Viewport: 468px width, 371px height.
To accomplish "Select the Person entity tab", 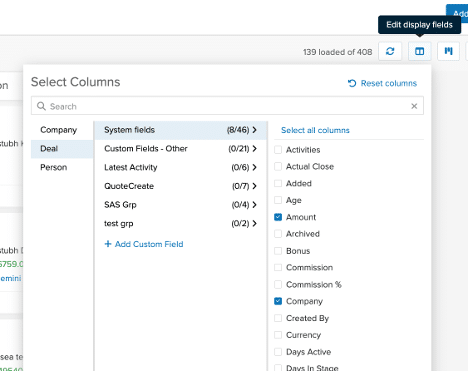I will (62, 167).
